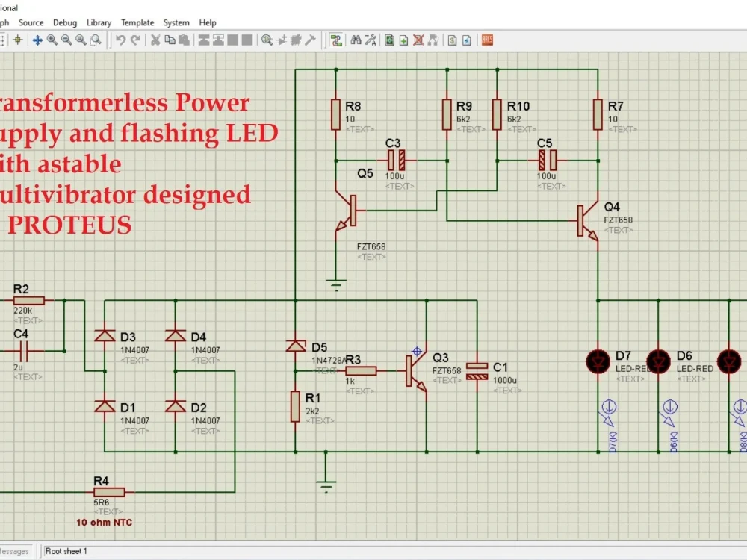Select transistor Q3 in the schematic
The width and height of the screenshot is (747, 560).
[x=416, y=371]
